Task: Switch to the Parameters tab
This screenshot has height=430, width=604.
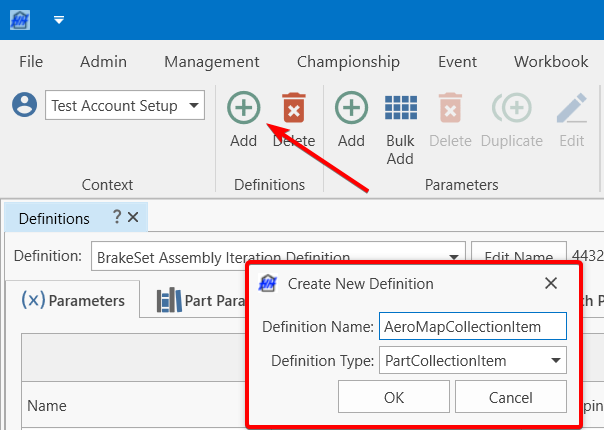Action: pyautogui.click(x=73, y=300)
